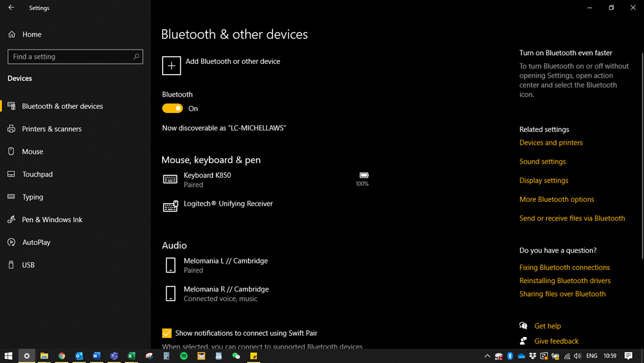Click the plus icon to add a device
The height and width of the screenshot is (363, 644).
pyautogui.click(x=171, y=66)
